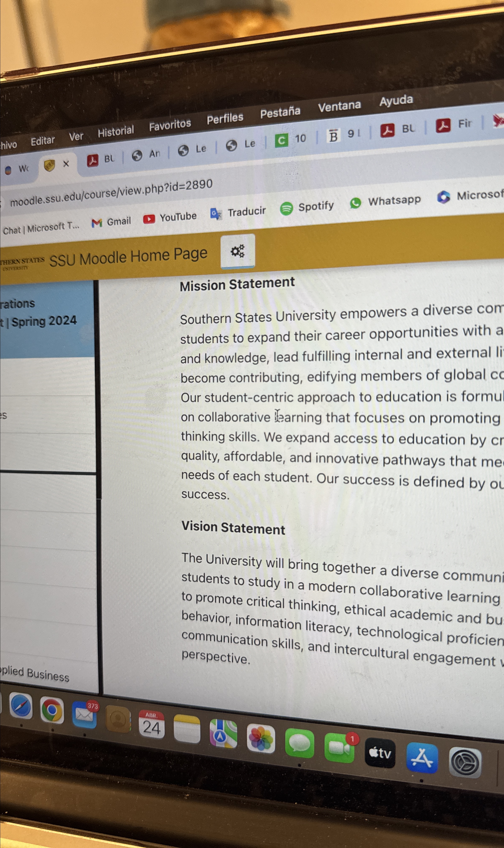Open FaceTime in the dock
The image size is (504, 848).
pos(339,747)
